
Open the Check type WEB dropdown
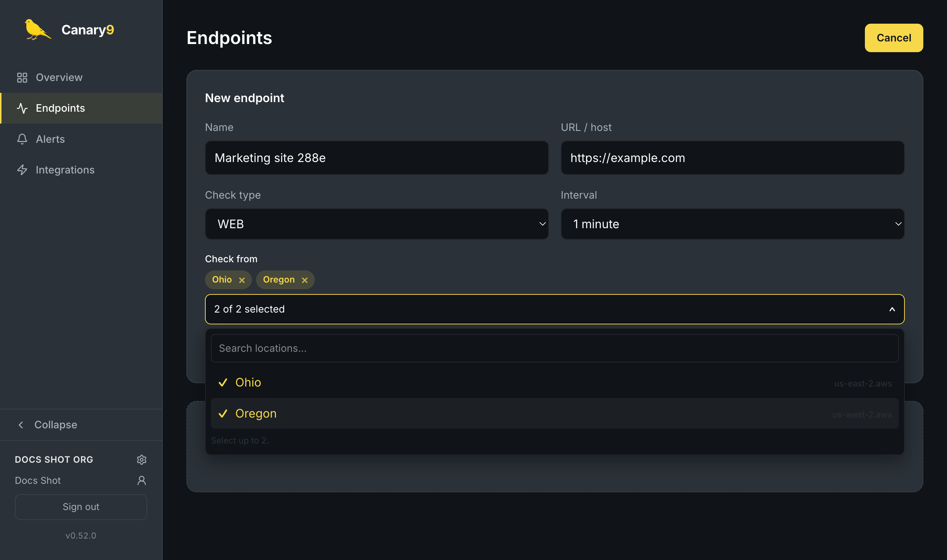(377, 224)
